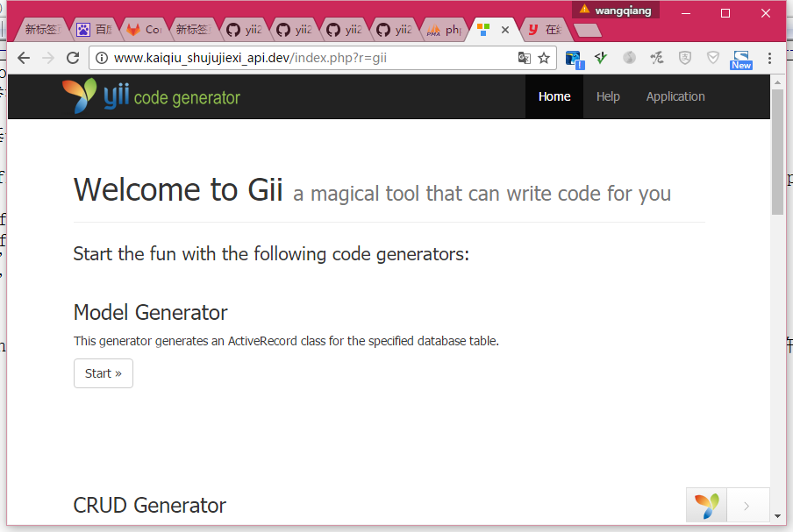Click the scrollbar up arrow
This screenshot has width=793, height=532.
point(777,82)
